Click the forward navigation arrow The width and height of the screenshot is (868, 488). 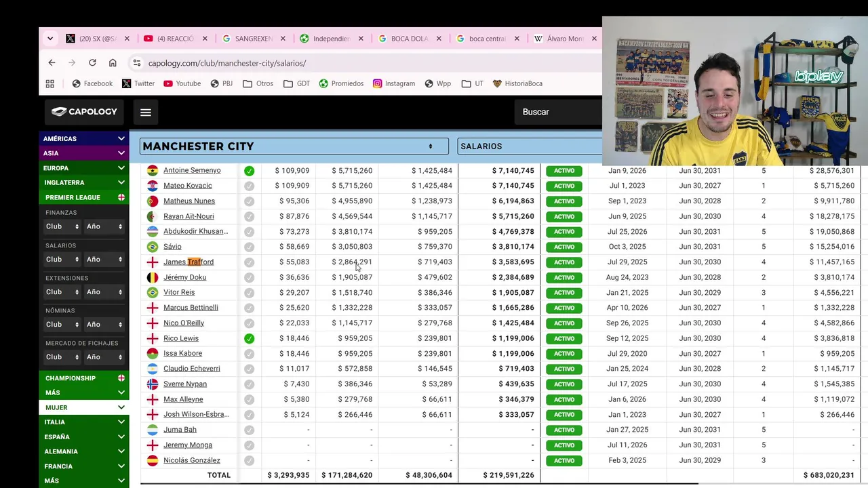click(72, 63)
